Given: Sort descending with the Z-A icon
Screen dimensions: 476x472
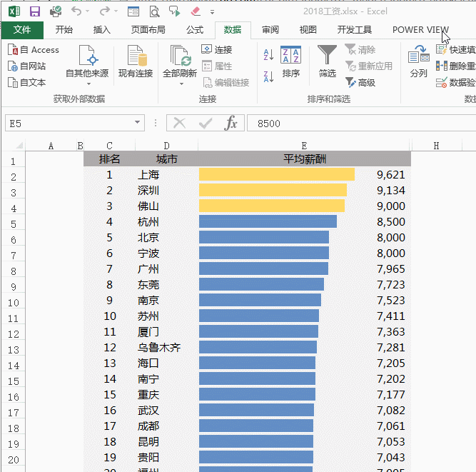Looking at the screenshot, I should click(x=269, y=76).
